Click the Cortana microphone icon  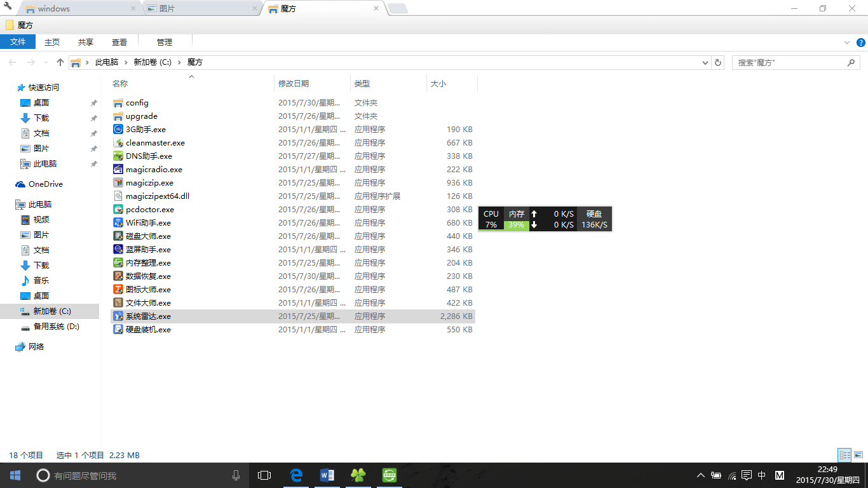[x=236, y=475]
